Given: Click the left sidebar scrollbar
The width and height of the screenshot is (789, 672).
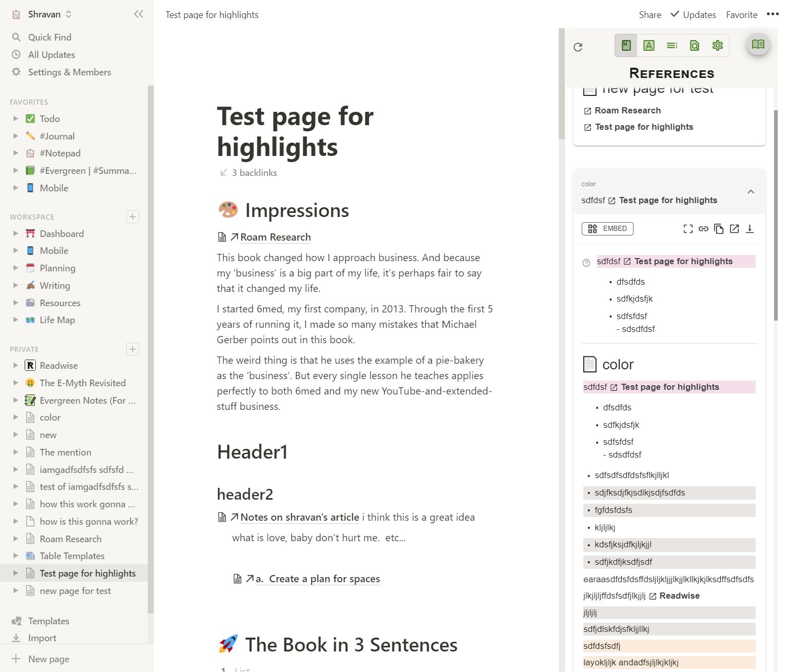Looking at the screenshot, I should pyautogui.click(x=150, y=349).
